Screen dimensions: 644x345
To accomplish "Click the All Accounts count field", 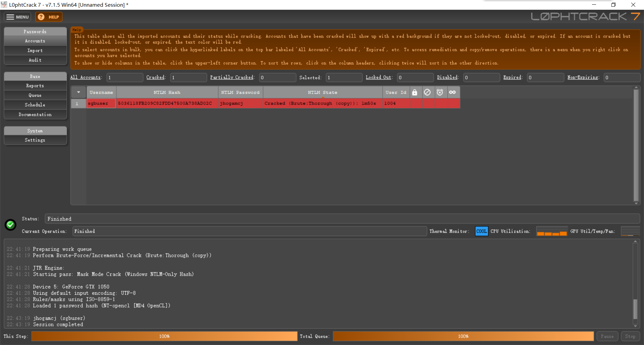I will click(x=125, y=77).
